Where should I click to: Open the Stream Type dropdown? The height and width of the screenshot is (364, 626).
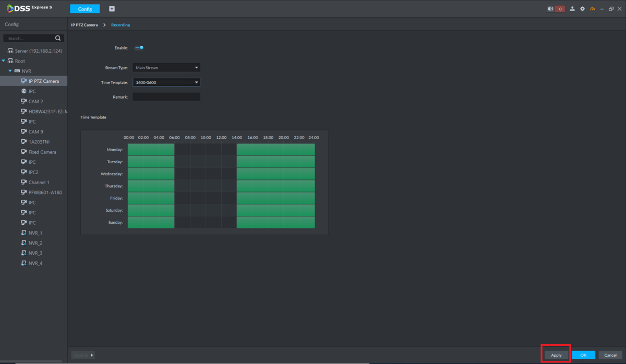166,67
